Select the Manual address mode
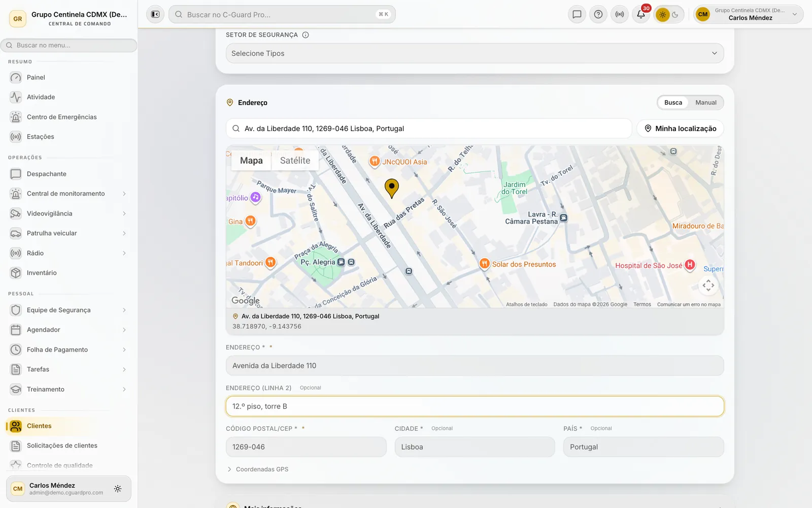 pos(705,103)
